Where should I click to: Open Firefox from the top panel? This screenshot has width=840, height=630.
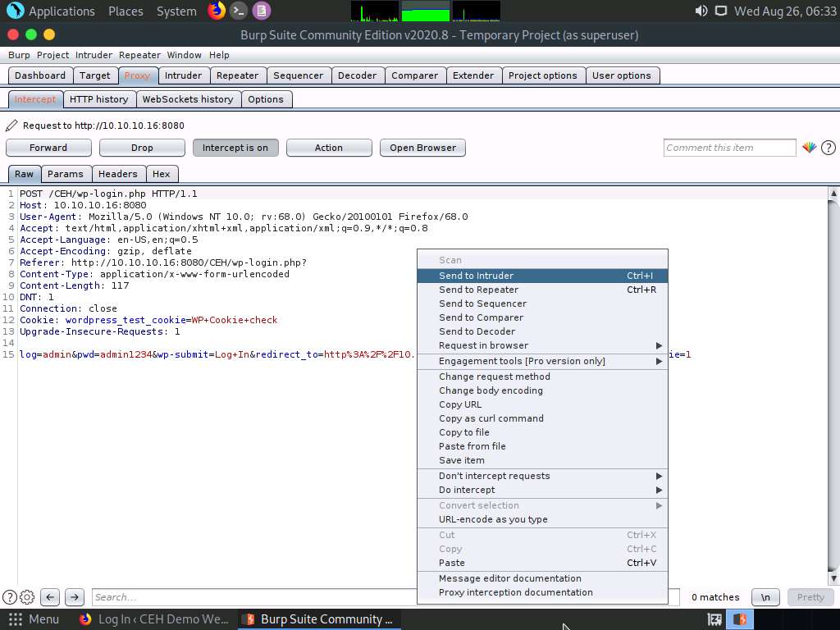tap(215, 11)
